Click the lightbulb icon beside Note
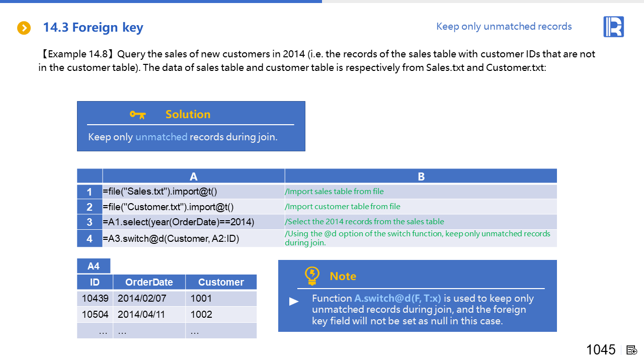 312,276
